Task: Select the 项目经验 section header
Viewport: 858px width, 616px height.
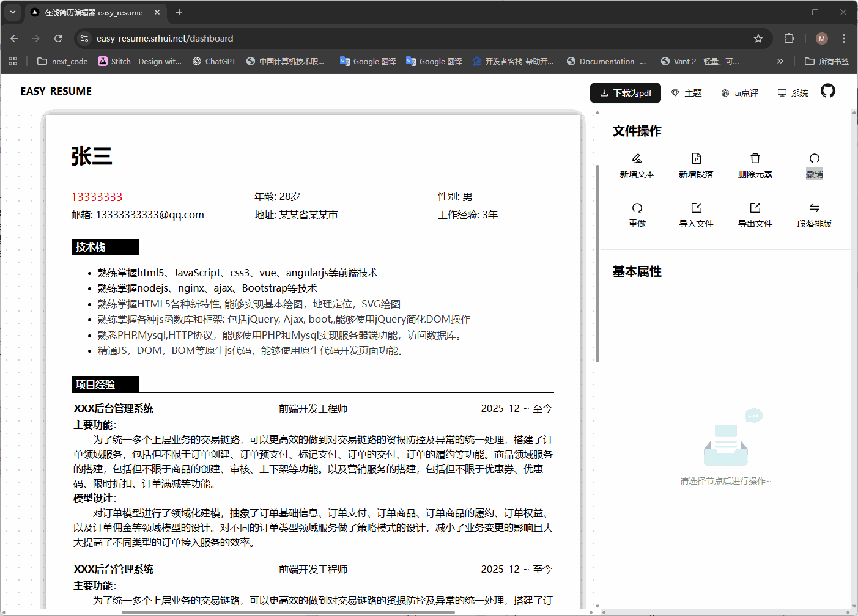Action: tap(106, 384)
